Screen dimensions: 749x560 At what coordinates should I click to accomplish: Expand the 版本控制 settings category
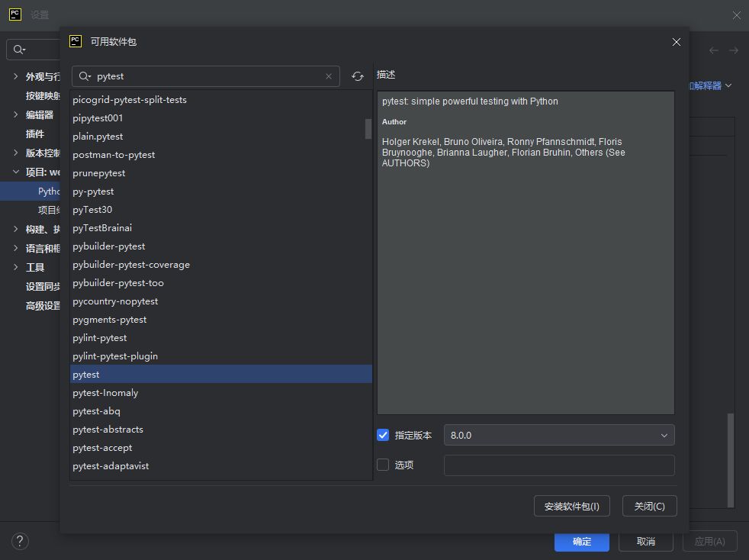tap(16, 153)
